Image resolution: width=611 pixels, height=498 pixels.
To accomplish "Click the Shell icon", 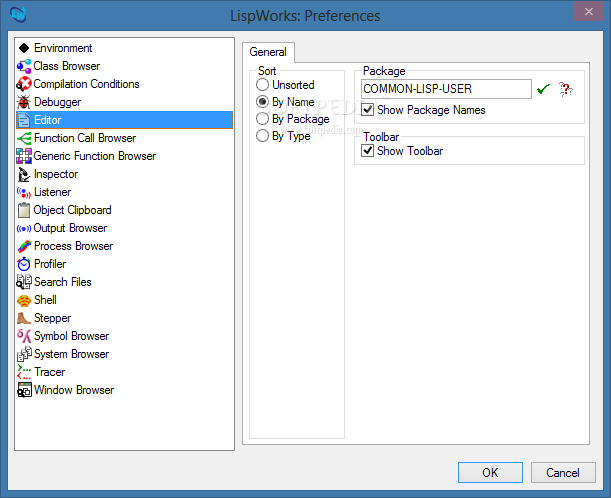I will pyautogui.click(x=24, y=300).
